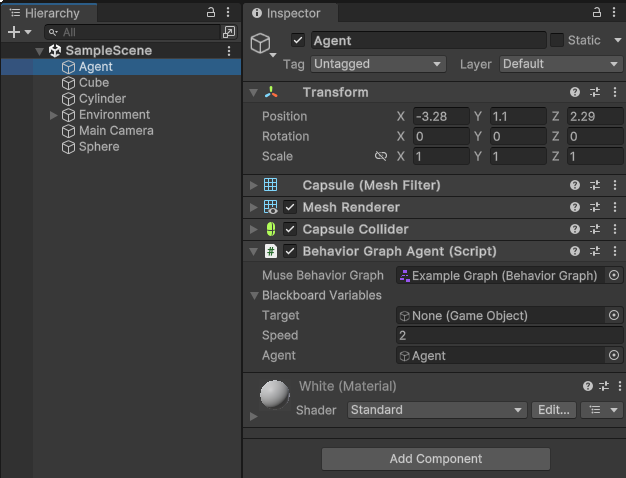The height and width of the screenshot is (478, 626).
Task: Disable the Behavior Graph Agent checkbox
Action: (x=290, y=251)
